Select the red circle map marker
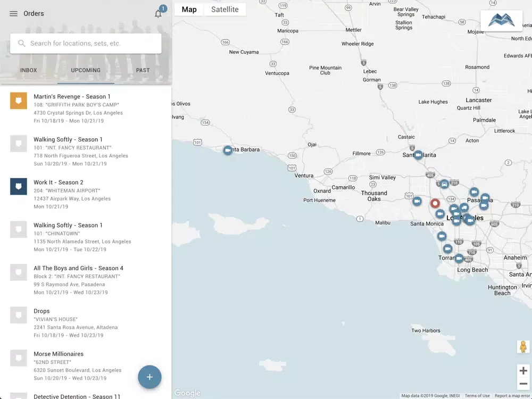 [435, 203]
